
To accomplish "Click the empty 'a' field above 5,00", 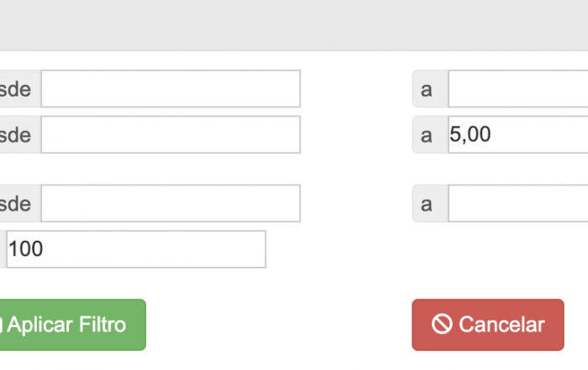I will pos(518,89).
